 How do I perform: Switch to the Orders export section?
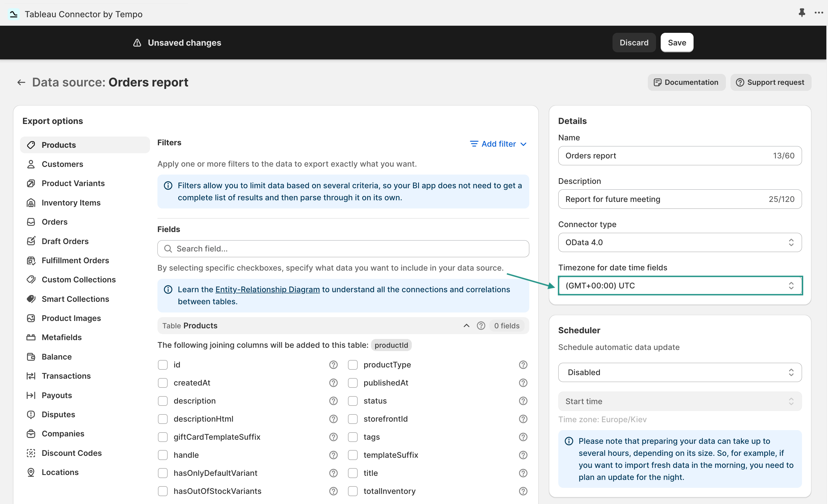(x=54, y=222)
